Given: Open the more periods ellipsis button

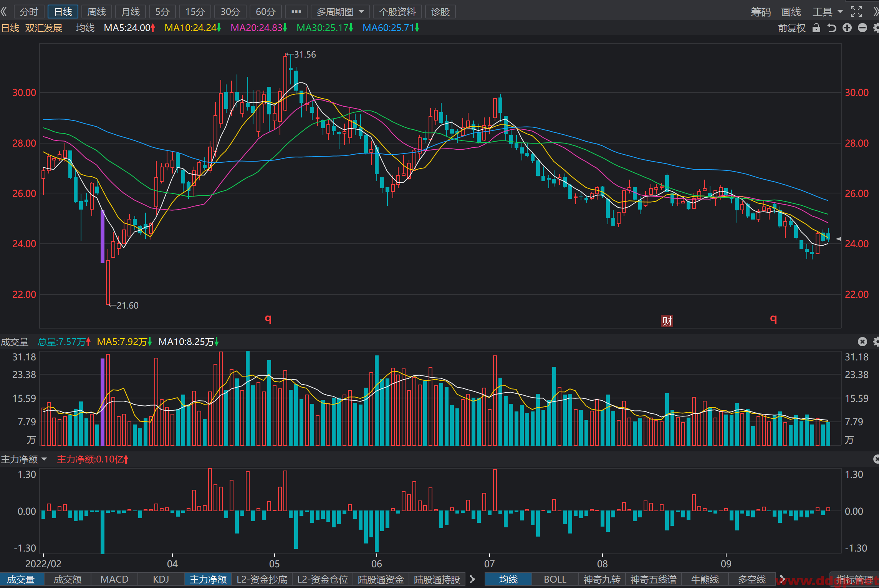Looking at the screenshot, I should pos(296,12).
